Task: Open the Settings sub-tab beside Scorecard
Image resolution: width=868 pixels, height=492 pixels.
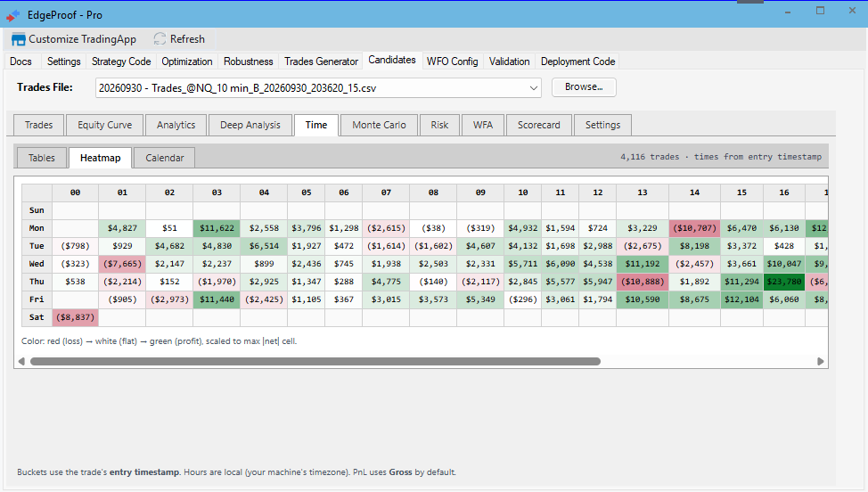Action: click(x=602, y=125)
